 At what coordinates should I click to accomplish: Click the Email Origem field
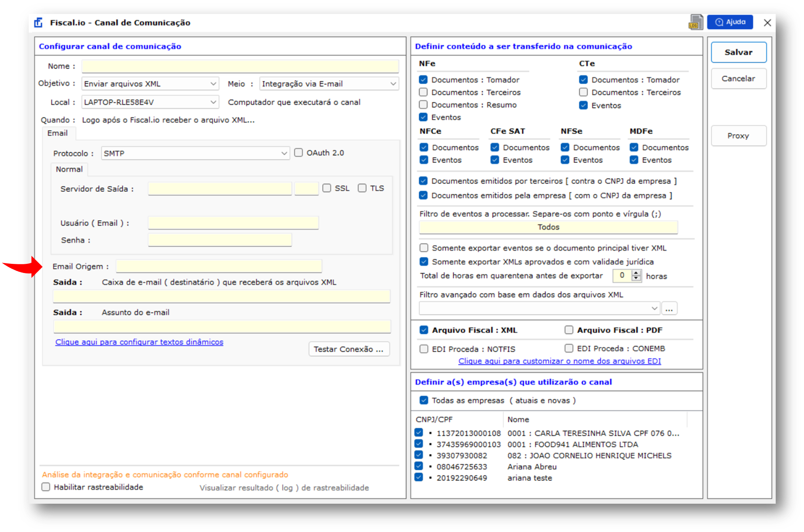click(x=219, y=266)
